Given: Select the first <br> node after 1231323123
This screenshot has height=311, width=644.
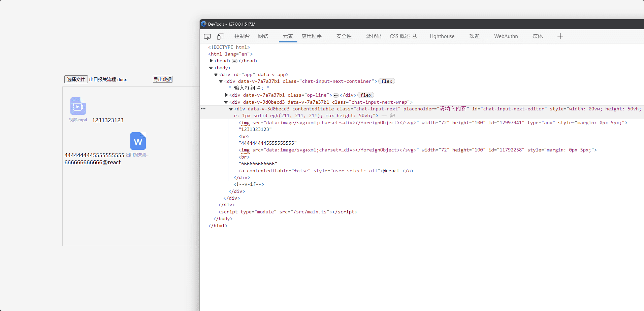Looking at the screenshot, I should (x=244, y=136).
